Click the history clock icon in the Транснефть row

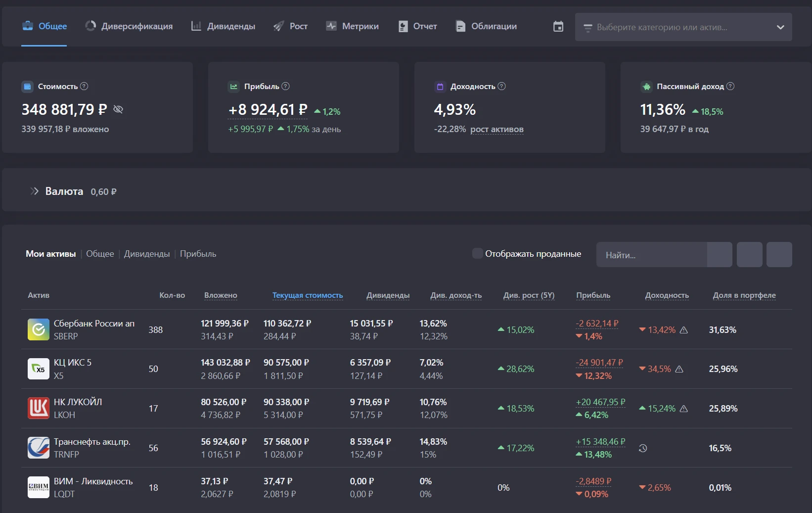coord(643,448)
